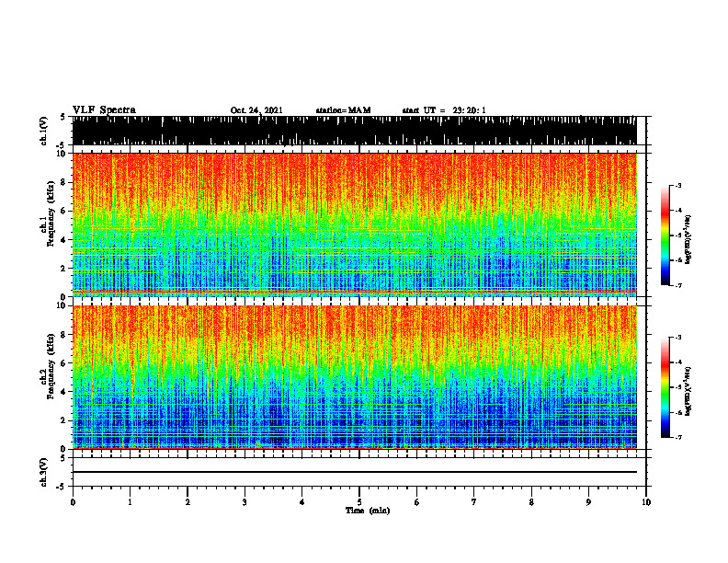Screen dimensions: 728x563
Task: Click the ch.2 color bar PSD unit label
Action: pos(688,391)
